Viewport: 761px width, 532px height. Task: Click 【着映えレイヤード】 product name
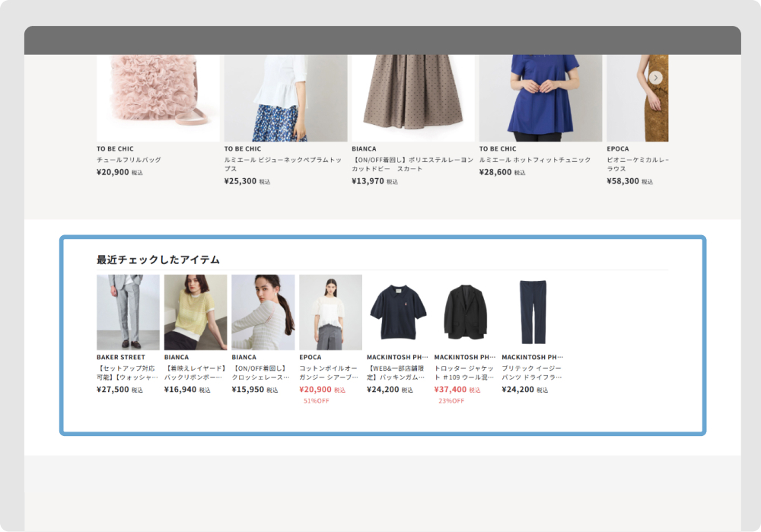pyautogui.click(x=195, y=373)
